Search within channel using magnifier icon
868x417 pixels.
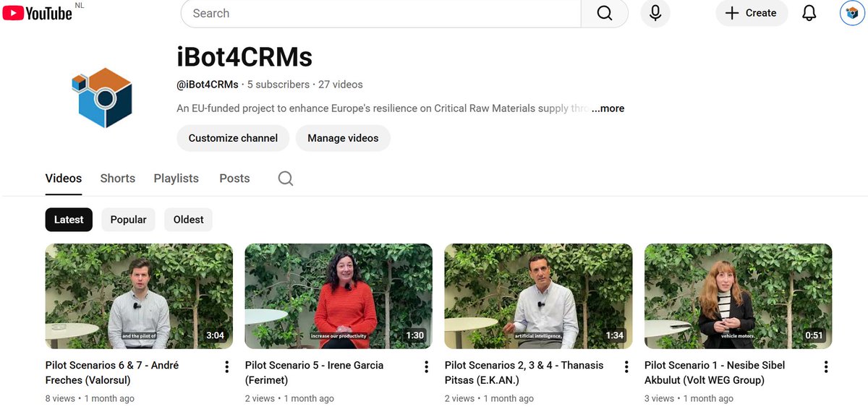click(x=286, y=179)
